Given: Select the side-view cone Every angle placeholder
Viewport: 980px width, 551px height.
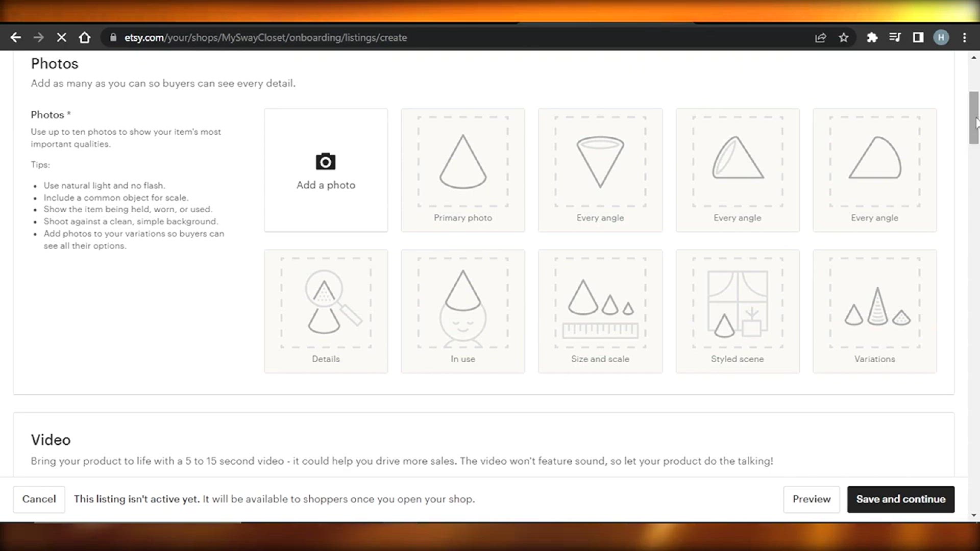Looking at the screenshot, I should click(x=875, y=170).
